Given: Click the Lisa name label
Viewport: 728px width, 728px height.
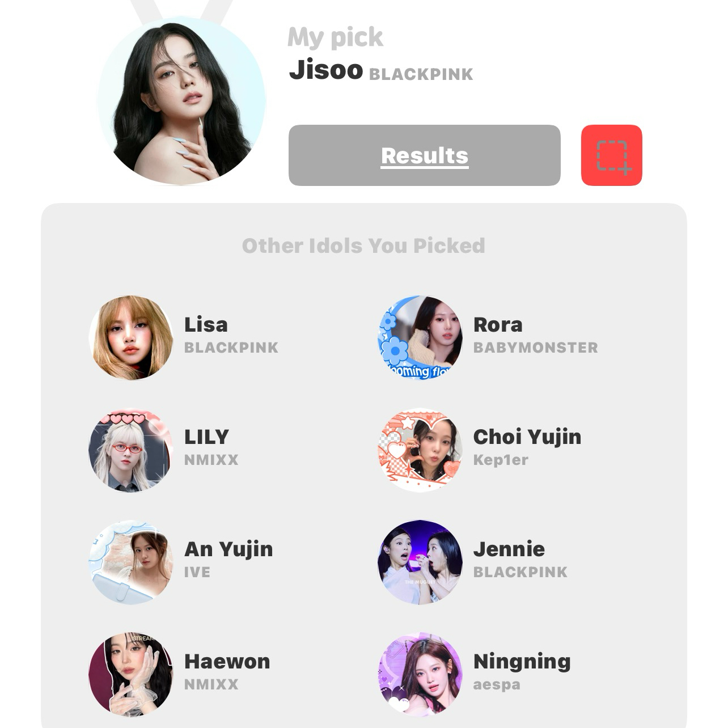Looking at the screenshot, I should click(206, 325).
